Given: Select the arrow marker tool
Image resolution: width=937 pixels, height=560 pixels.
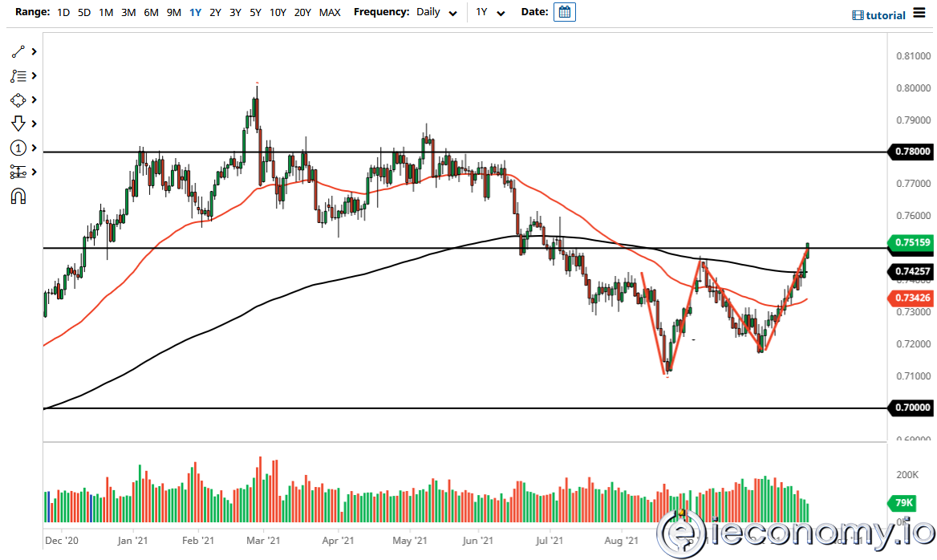Looking at the screenshot, I should click(18, 124).
